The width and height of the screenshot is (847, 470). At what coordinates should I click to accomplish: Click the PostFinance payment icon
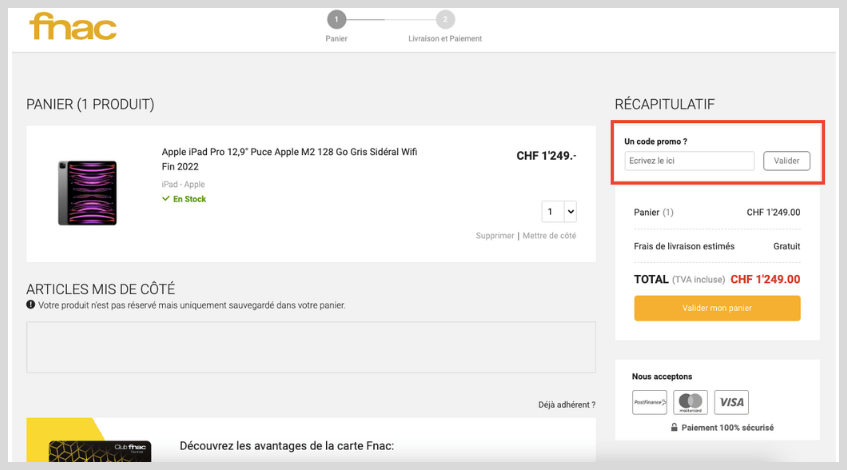tap(649, 402)
